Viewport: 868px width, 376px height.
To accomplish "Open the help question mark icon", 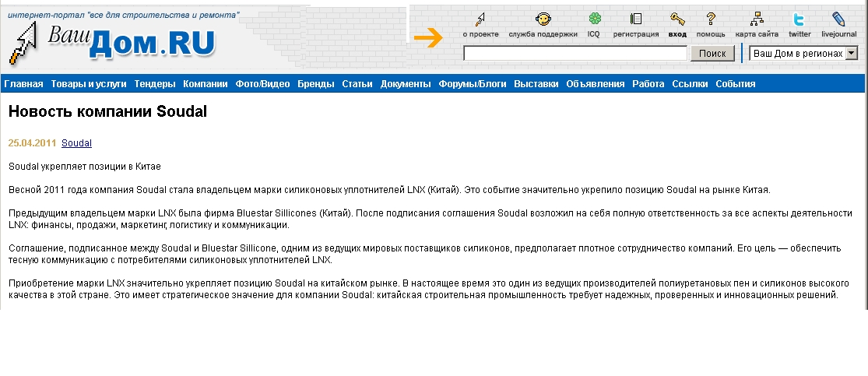I will tap(711, 19).
